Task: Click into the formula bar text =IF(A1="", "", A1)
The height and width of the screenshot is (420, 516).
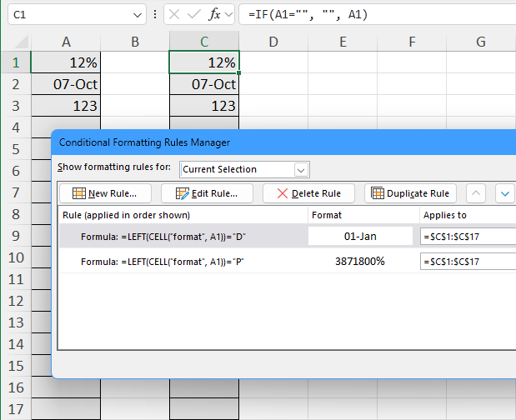Action: point(308,14)
